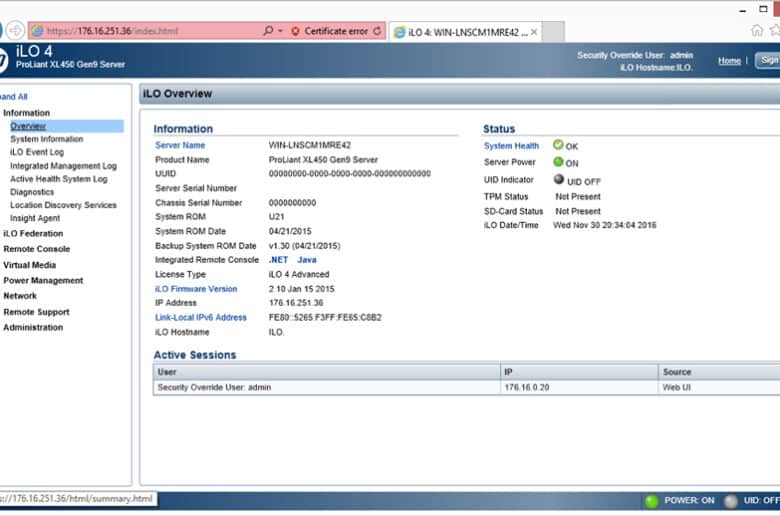This screenshot has width=780, height=516.
Task: Click the Server Name link
Action: click(180, 145)
